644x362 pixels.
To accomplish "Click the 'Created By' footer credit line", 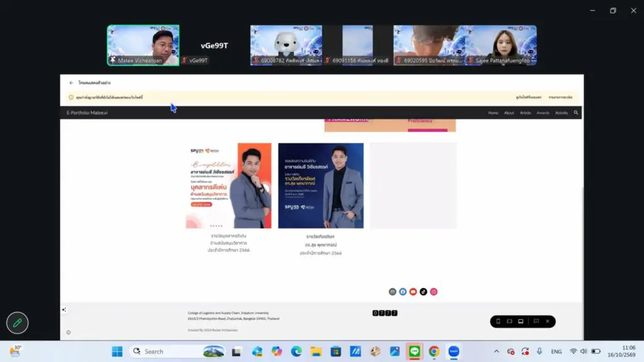I will click(x=213, y=330).
